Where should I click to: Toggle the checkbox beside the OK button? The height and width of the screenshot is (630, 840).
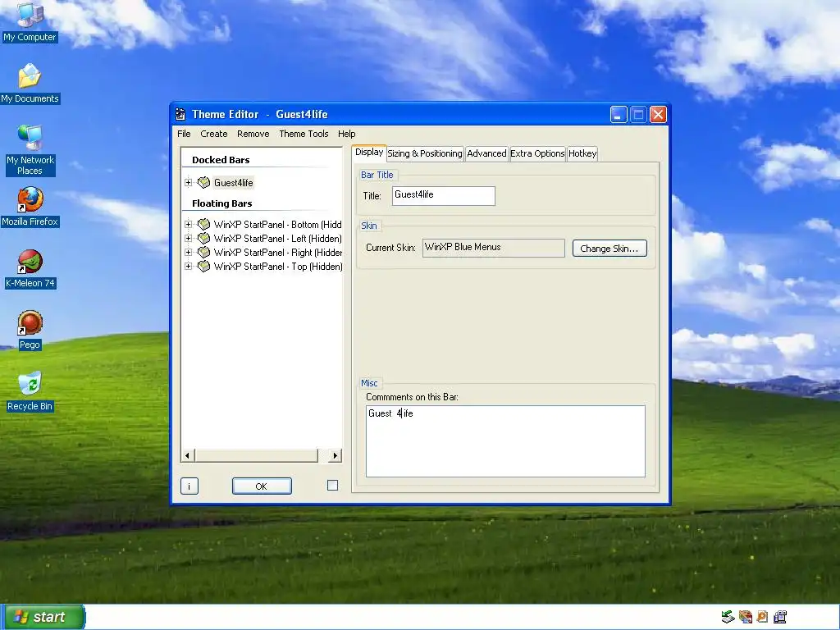coord(333,486)
